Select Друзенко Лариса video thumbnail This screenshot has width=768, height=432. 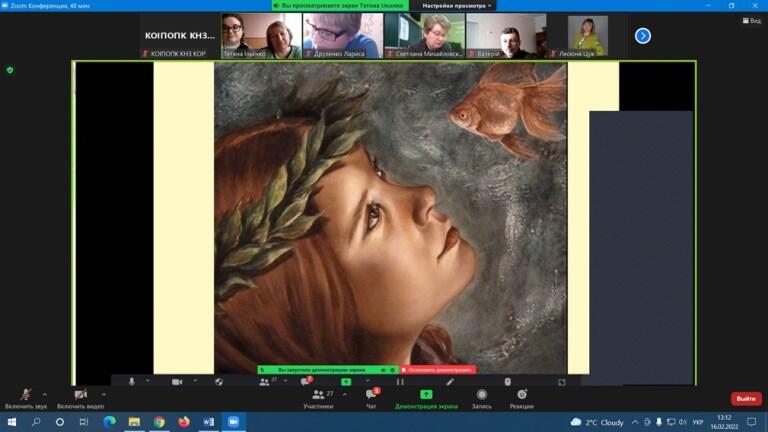(x=342, y=36)
